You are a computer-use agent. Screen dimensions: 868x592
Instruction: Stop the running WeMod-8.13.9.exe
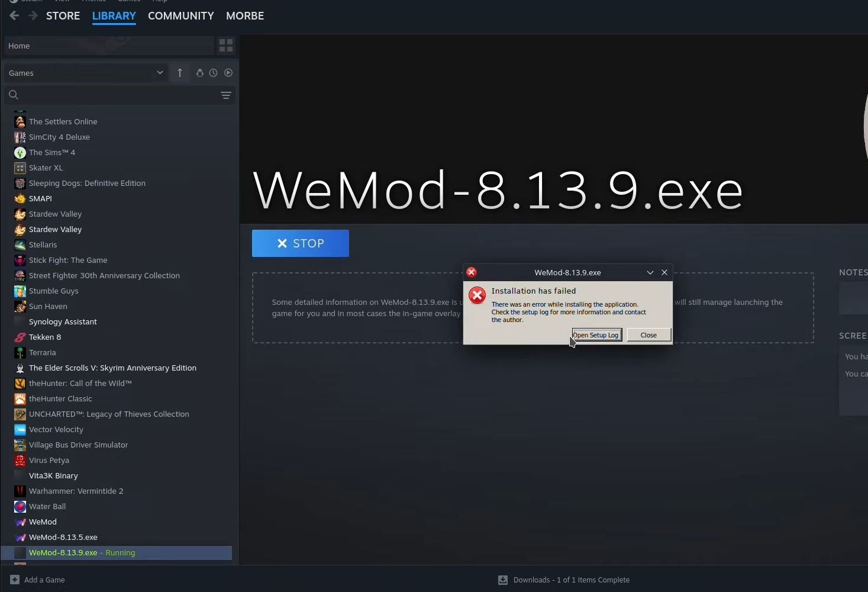[301, 243]
